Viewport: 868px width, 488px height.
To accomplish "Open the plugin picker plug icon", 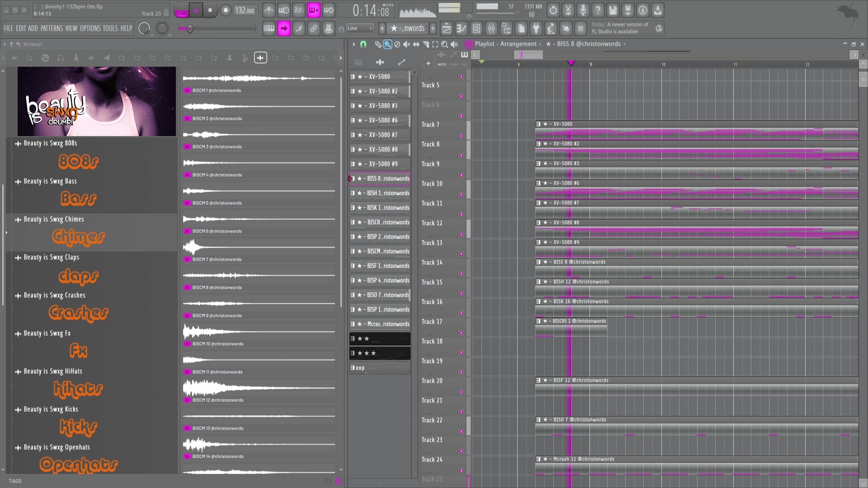I will click(536, 29).
